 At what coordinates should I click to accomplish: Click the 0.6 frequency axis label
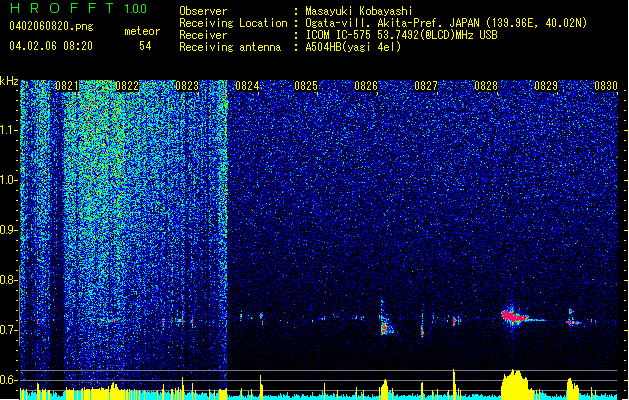pos(9,380)
